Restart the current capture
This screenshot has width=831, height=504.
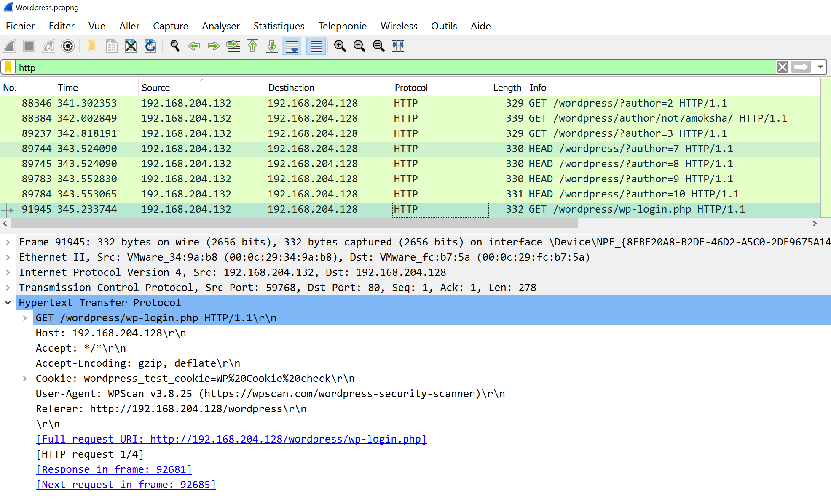(49, 46)
